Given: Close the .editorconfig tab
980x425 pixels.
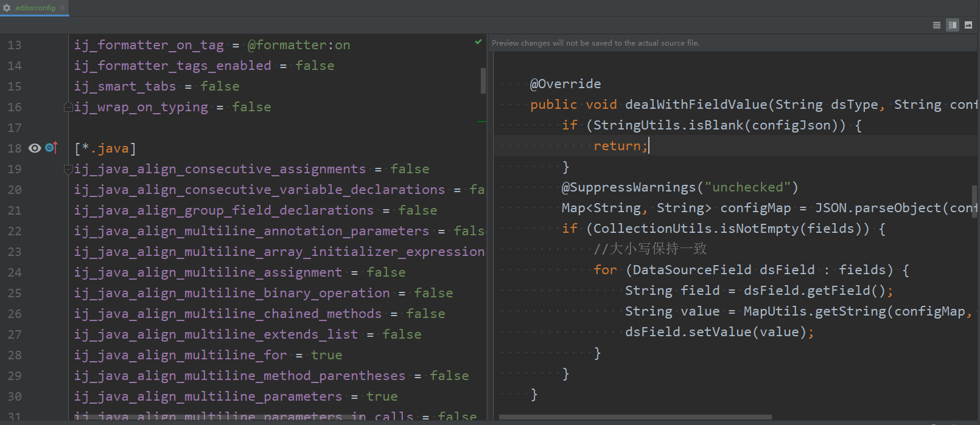Looking at the screenshot, I should click(x=62, y=8).
